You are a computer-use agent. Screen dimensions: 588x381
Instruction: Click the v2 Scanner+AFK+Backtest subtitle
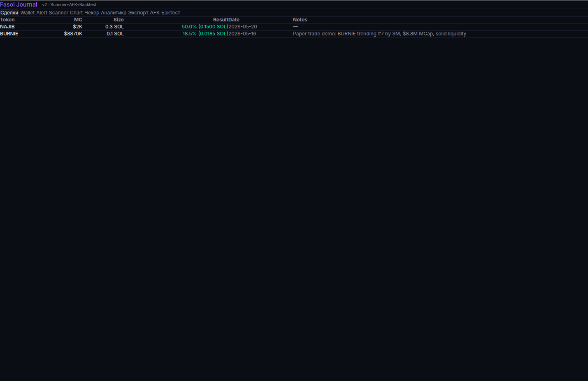coord(69,5)
